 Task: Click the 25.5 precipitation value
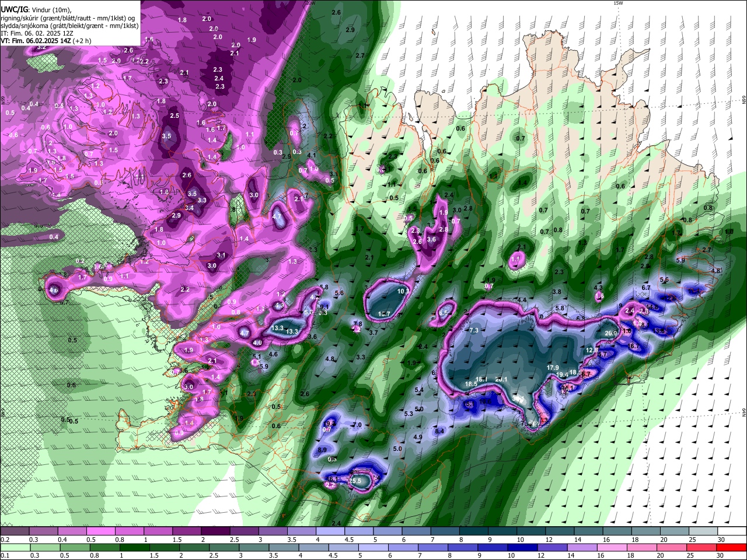pos(355,481)
